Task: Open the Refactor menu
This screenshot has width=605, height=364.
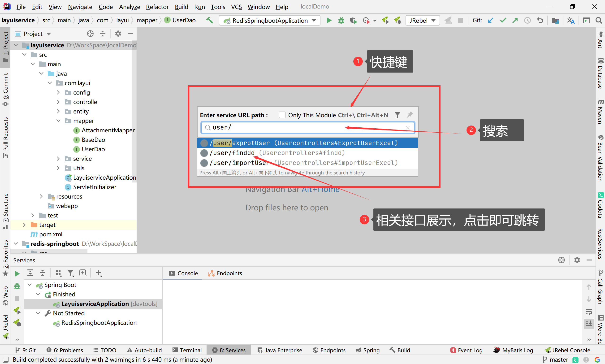Action: coord(157,7)
